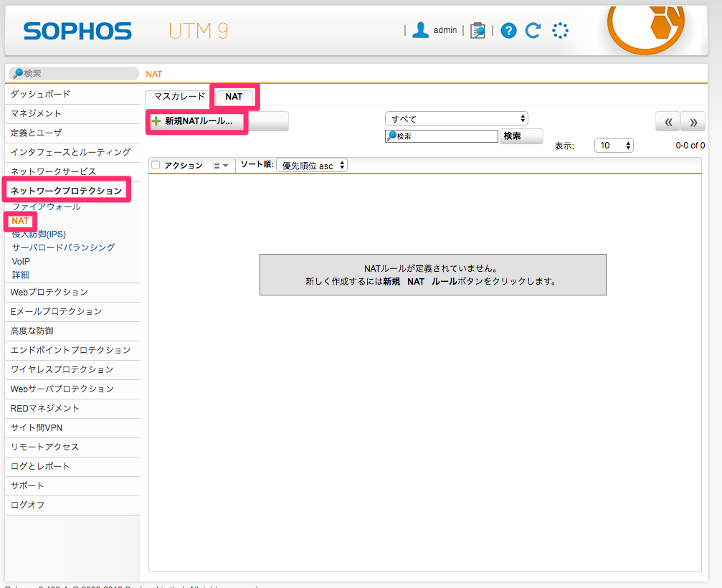The width and height of the screenshot is (722, 588).
Task: Click the reload arrow icon
Action: click(x=533, y=30)
